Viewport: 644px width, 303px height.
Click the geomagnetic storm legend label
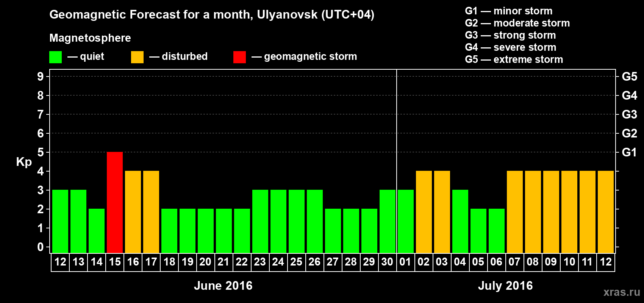click(311, 56)
